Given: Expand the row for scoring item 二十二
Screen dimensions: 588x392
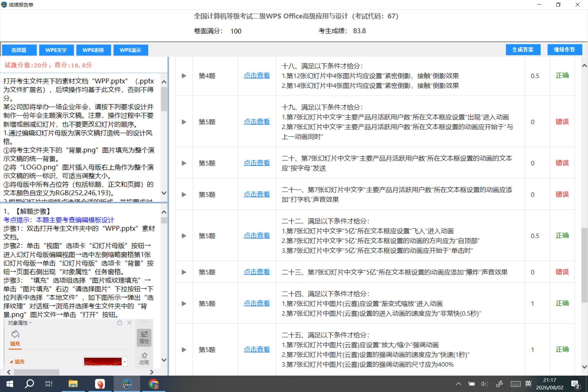Looking at the screenshot, I should coord(184,236).
